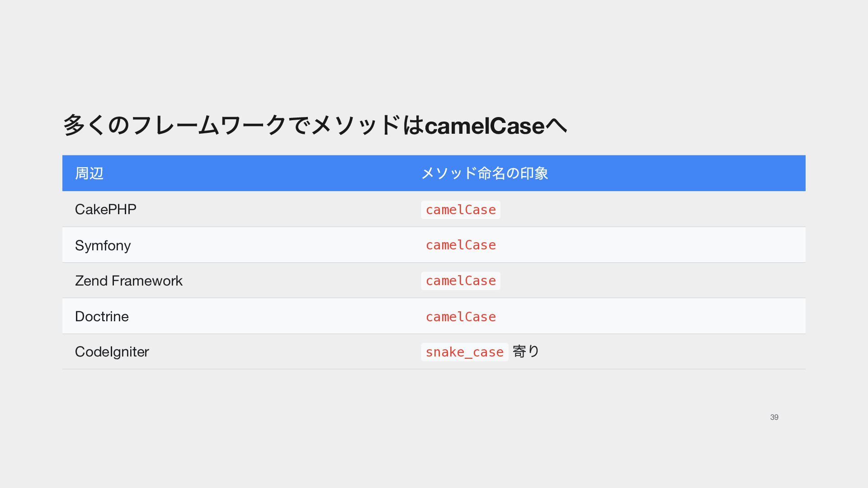Select the camelCase tag in Zend Framework row
The height and width of the screenshot is (488, 868).
click(461, 281)
